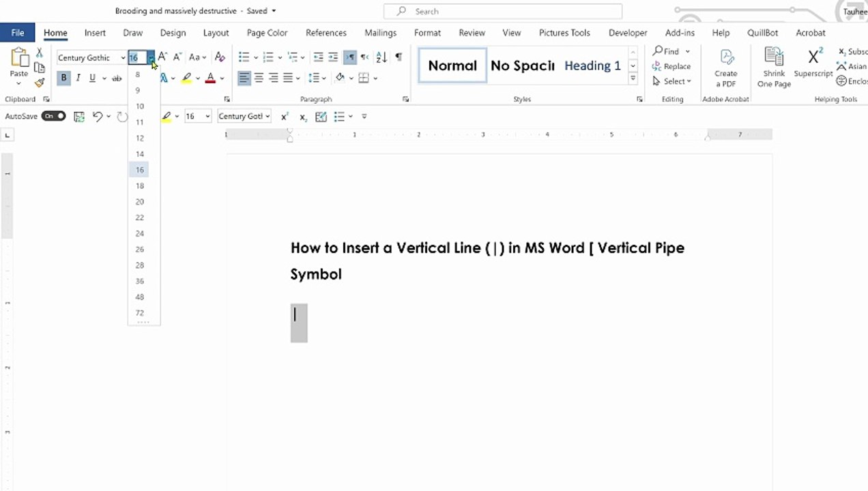The image size is (868, 491).
Task: Open quick access Century Gothic font dropdown
Action: [267, 117]
